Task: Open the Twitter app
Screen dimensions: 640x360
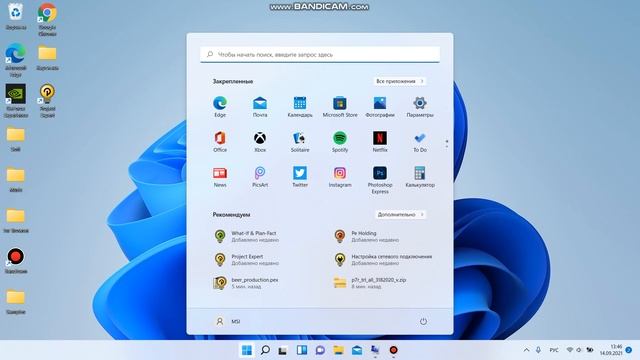Action: pyautogui.click(x=300, y=177)
